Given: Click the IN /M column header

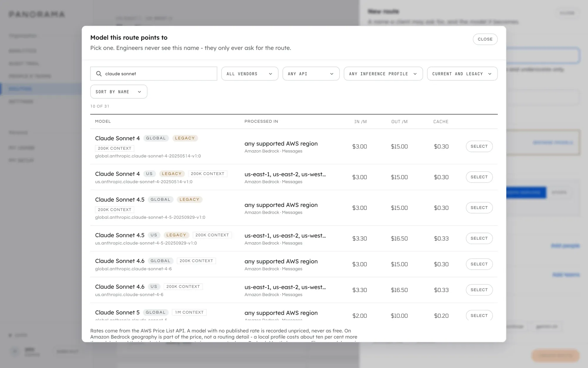Looking at the screenshot, I should (360, 122).
